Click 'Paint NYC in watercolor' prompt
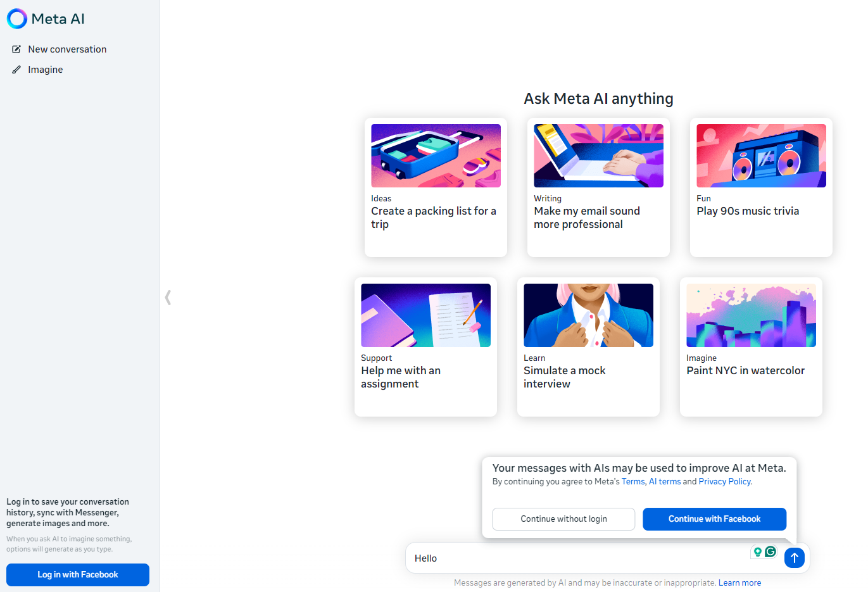Image resolution: width=868 pixels, height=592 pixels. point(745,371)
